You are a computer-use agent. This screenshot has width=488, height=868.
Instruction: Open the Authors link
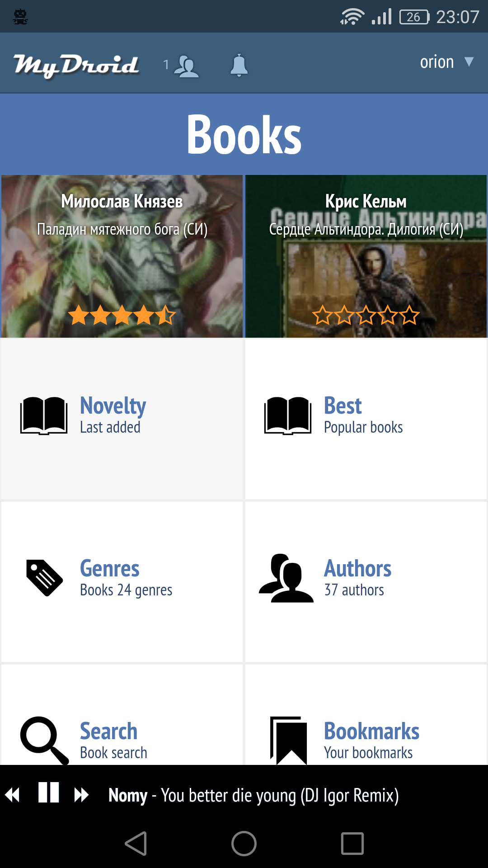click(x=358, y=569)
